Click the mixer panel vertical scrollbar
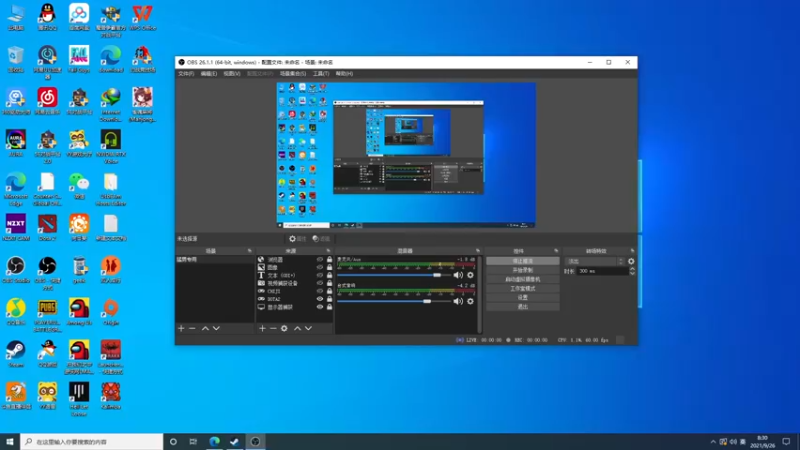The width and height of the screenshot is (800, 450). pos(480,294)
